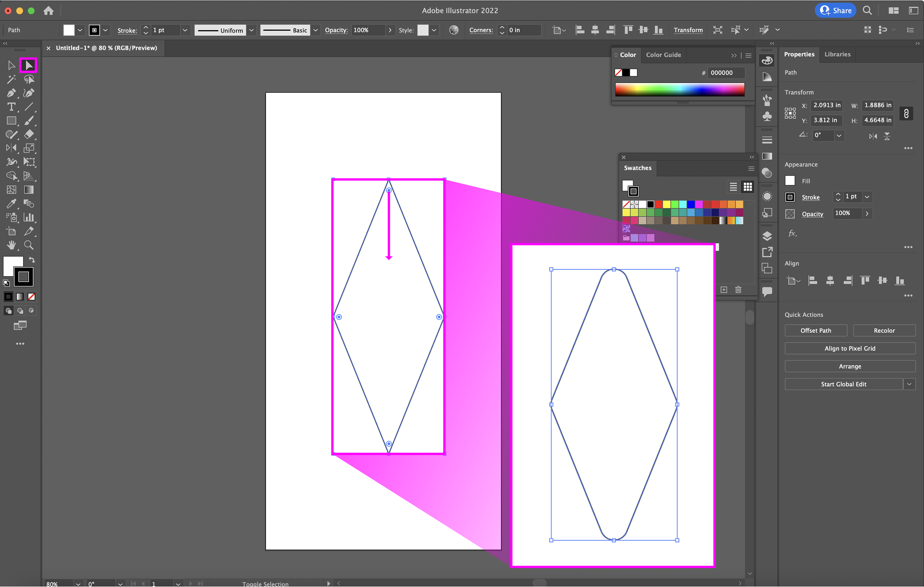The height and width of the screenshot is (587, 924).
Task: Pick the Eyedropper tool
Action: (x=11, y=204)
